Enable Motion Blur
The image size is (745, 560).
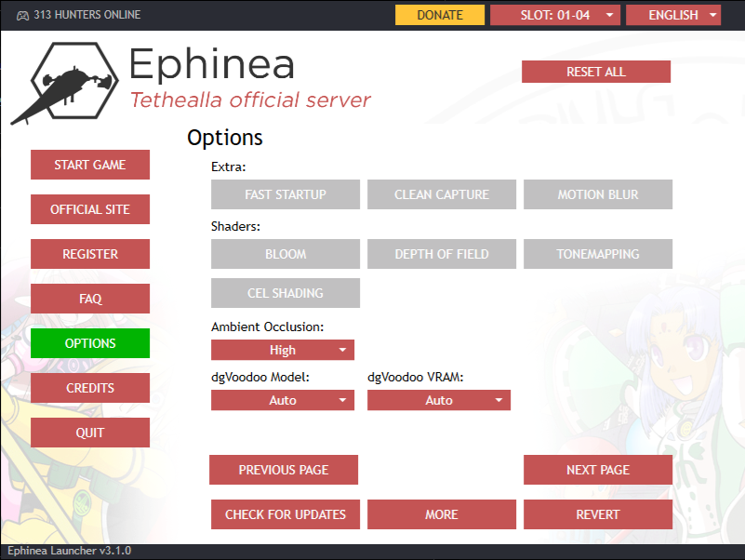pos(598,194)
